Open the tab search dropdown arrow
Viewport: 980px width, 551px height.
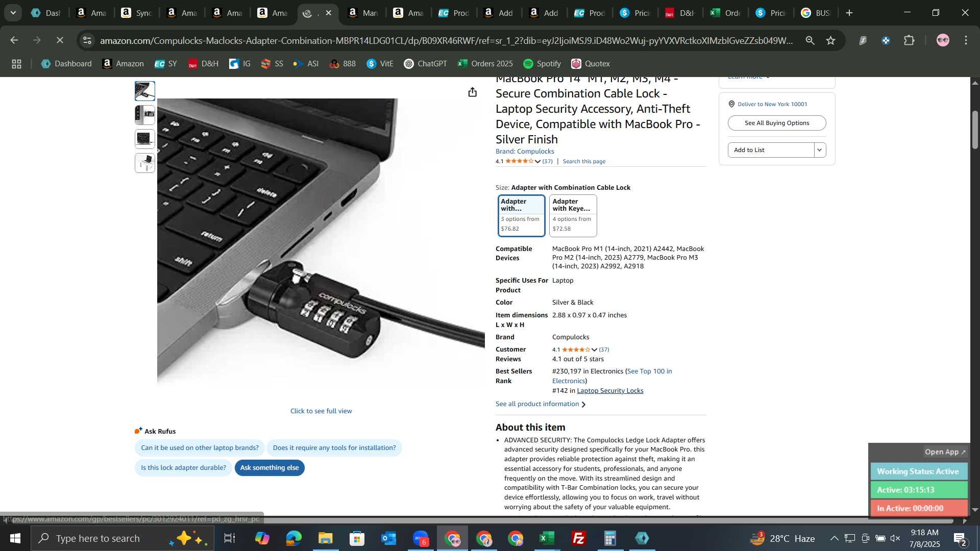tap(13, 13)
